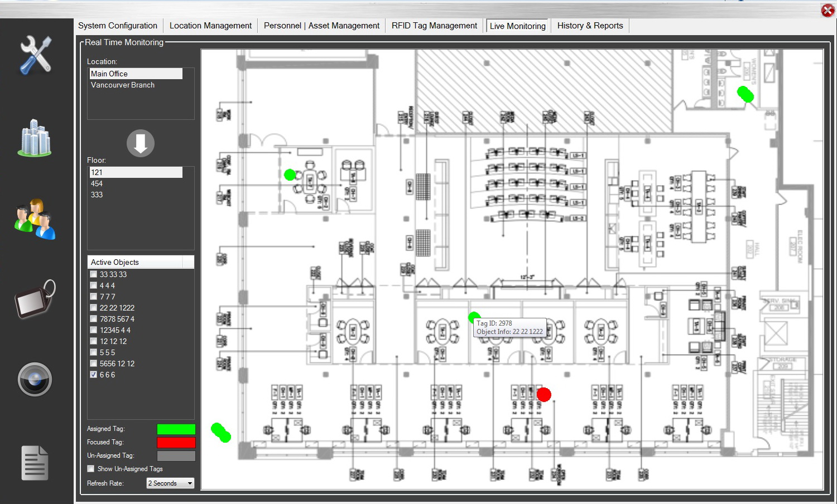The width and height of the screenshot is (837, 504).
Task: Click the green Assigned Tag color swatch
Action: 176,429
